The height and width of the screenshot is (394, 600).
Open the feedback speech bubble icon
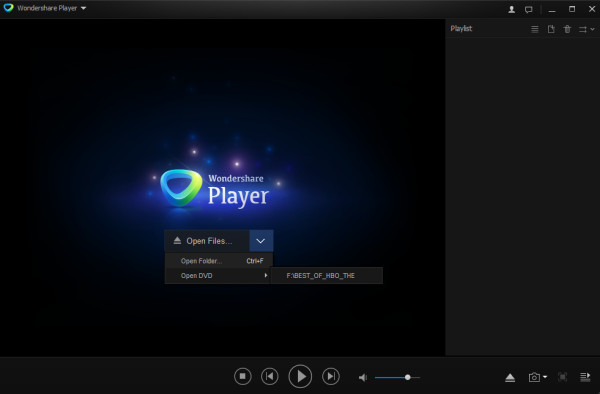point(528,10)
